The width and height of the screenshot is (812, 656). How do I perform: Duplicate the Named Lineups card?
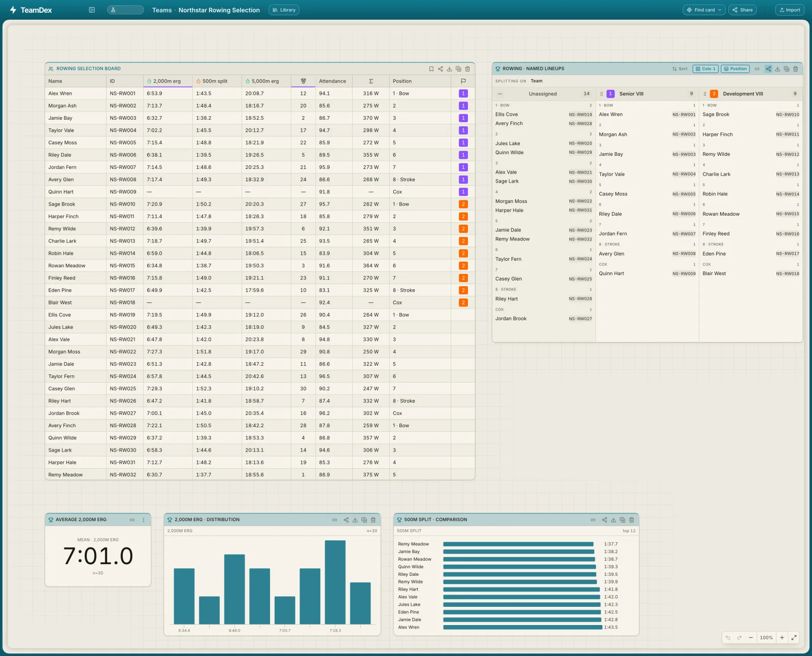click(787, 69)
